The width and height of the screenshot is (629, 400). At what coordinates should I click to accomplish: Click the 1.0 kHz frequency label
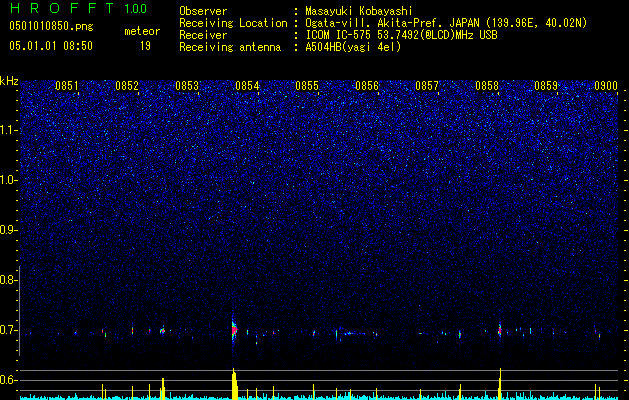pos(8,180)
